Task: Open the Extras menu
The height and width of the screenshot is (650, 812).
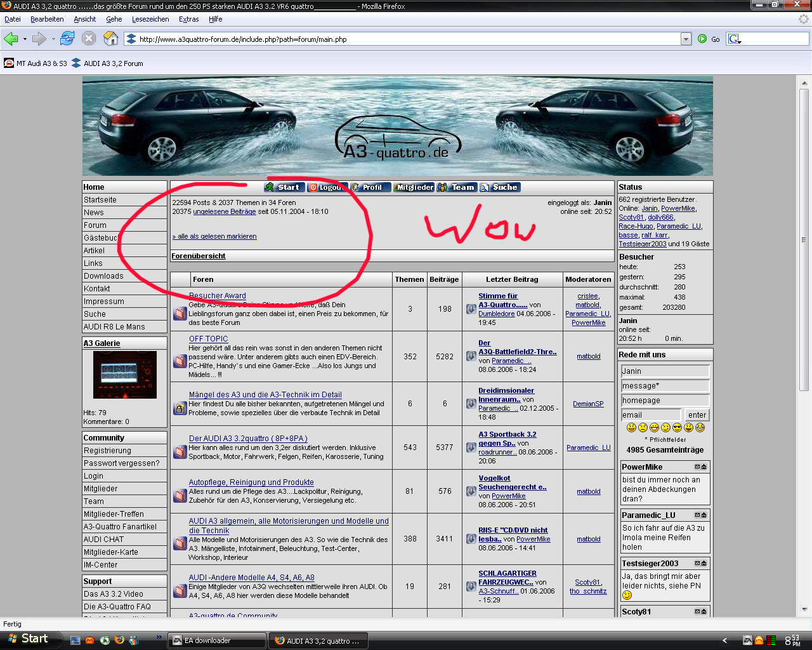Action: click(188, 19)
